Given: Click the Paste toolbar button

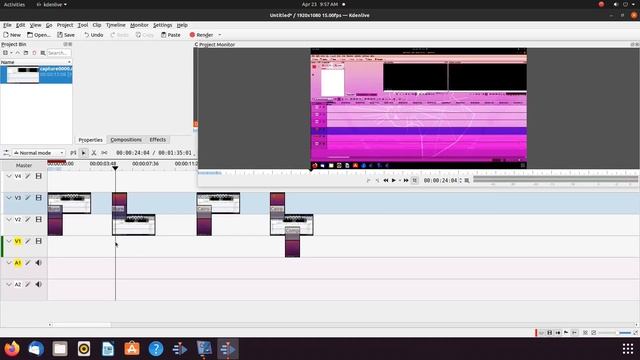Looking at the screenshot, I should (171, 35).
